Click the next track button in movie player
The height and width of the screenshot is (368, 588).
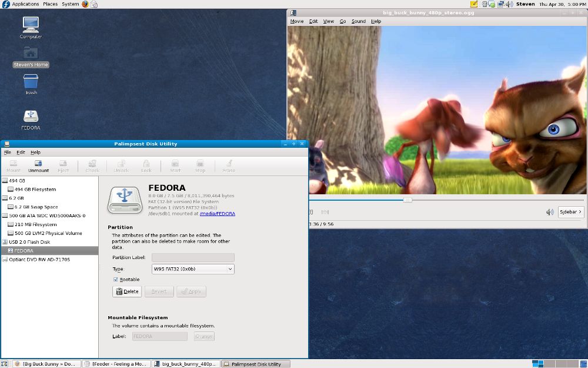click(x=325, y=212)
